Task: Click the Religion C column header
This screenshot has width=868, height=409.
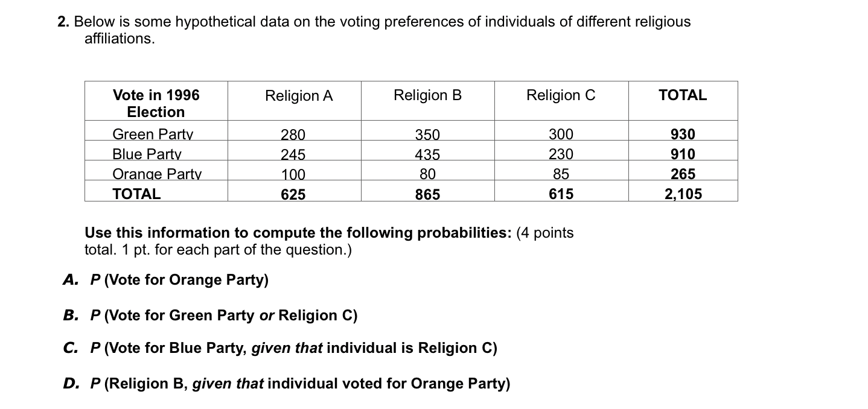Action: (x=561, y=95)
